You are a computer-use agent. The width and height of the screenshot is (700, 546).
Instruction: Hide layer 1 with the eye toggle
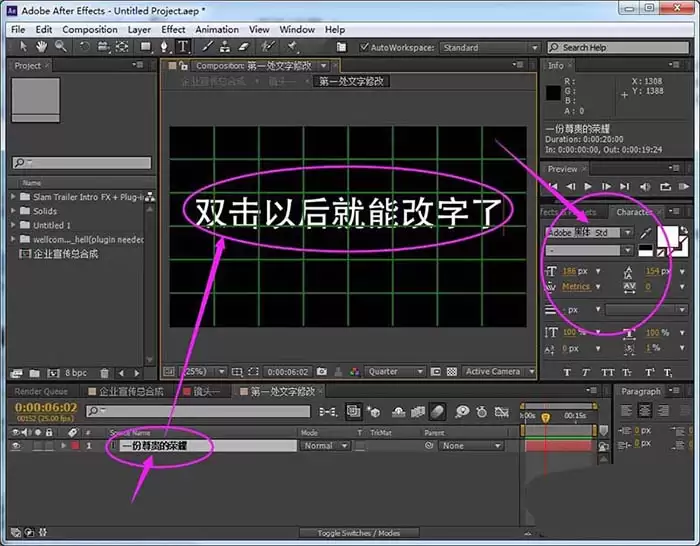(16, 446)
